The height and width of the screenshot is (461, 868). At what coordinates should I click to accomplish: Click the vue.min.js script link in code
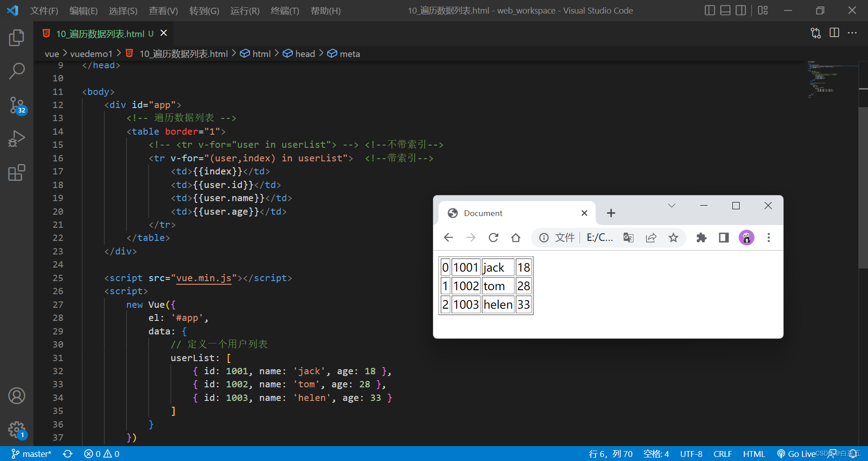(203, 278)
